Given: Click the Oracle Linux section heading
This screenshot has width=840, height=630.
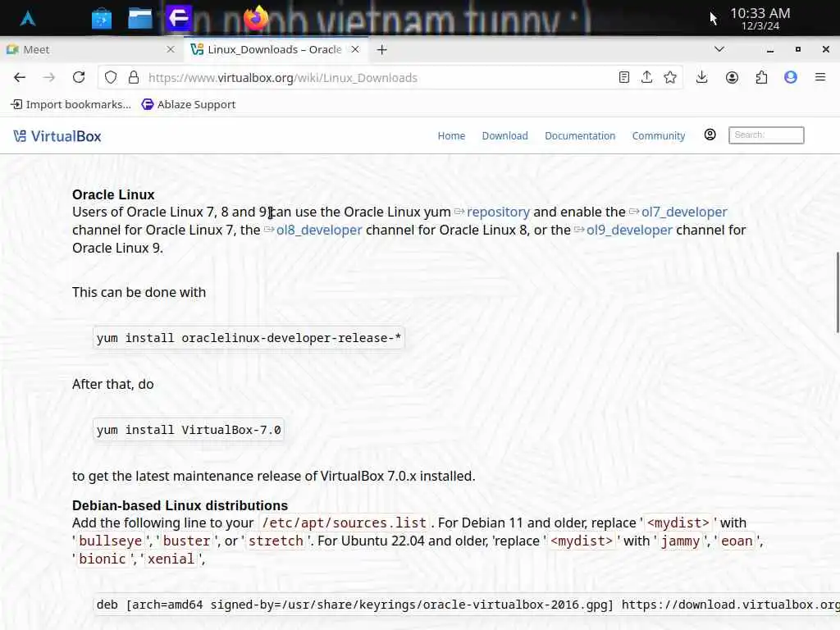Looking at the screenshot, I should tap(113, 194).
